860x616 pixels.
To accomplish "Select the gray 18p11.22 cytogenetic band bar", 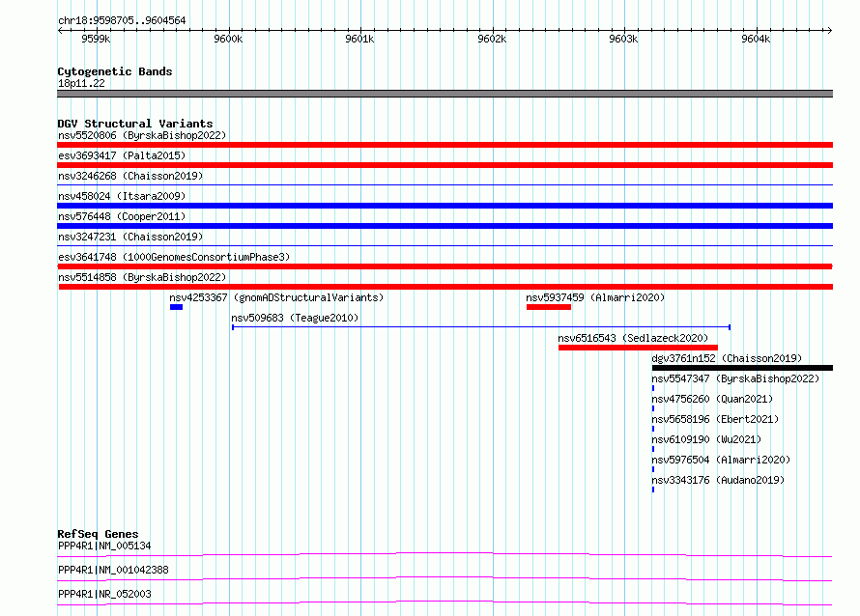I will click(444, 94).
